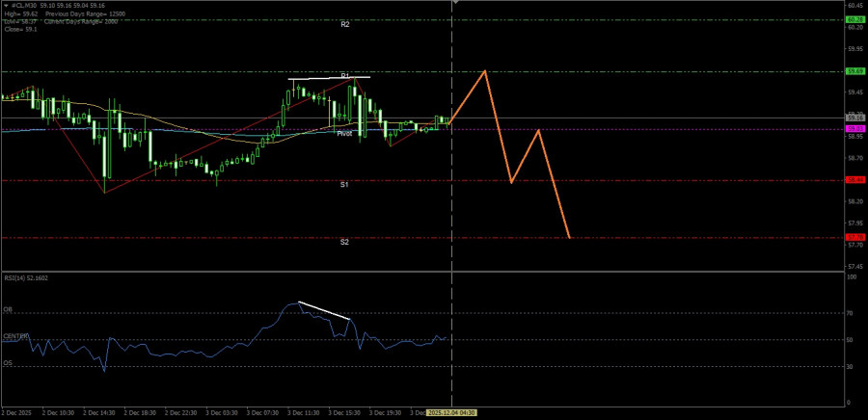The image size is (868, 420).
Task: Click the RSI(14) indicator label
Action: pos(26,277)
